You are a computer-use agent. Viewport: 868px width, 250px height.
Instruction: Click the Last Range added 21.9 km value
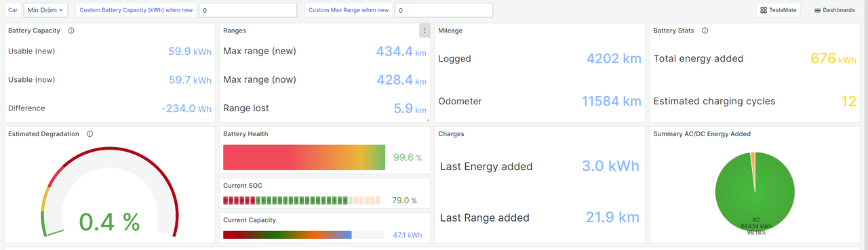pos(613,217)
